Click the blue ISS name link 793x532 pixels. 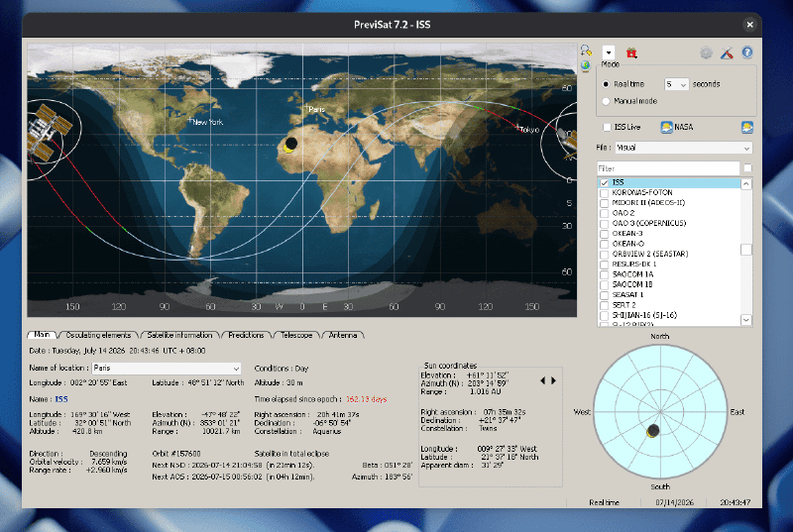tap(61, 399)
